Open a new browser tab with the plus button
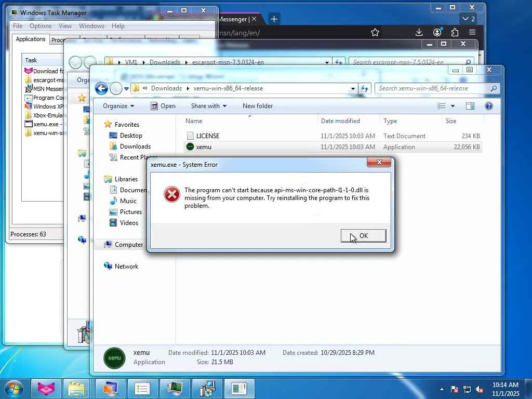This screenshot has height=399, width=532. [274, 19]
